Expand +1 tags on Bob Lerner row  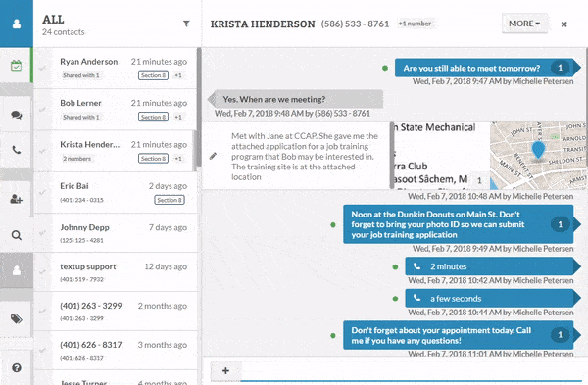(178, 117)
